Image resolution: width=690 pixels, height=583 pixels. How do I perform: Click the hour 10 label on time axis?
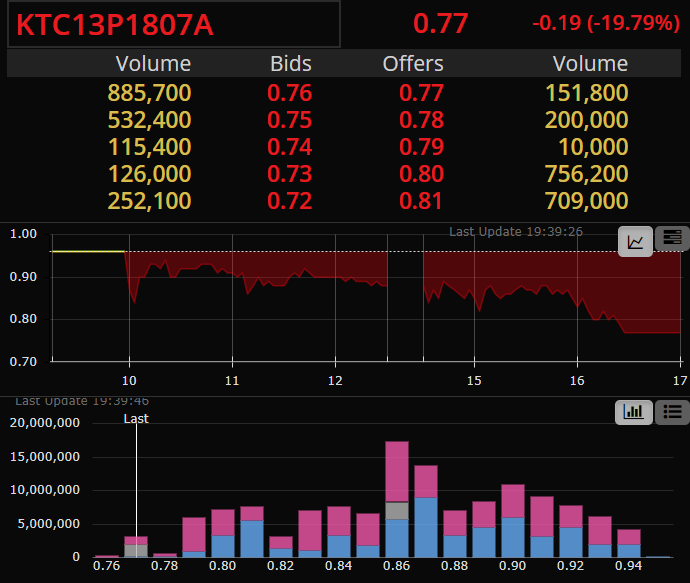tap(129, 381)
